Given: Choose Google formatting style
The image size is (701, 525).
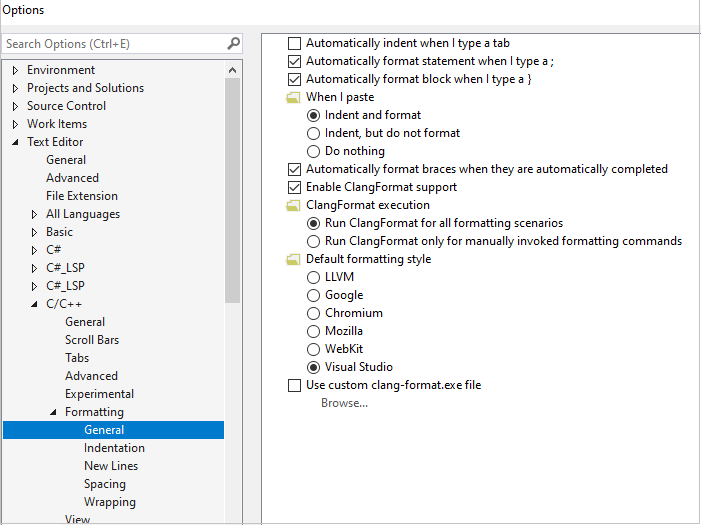Looking at the screenshot, I should click(313, 295).
